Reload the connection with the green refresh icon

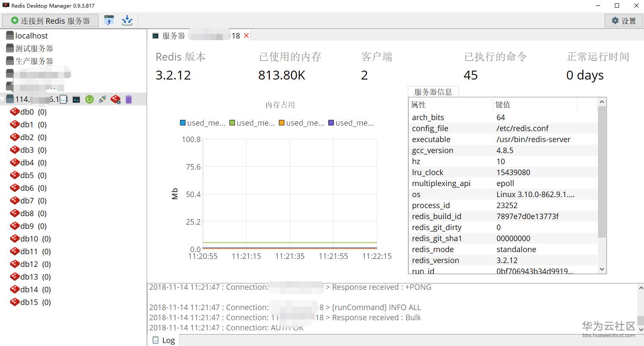(89, 99)
